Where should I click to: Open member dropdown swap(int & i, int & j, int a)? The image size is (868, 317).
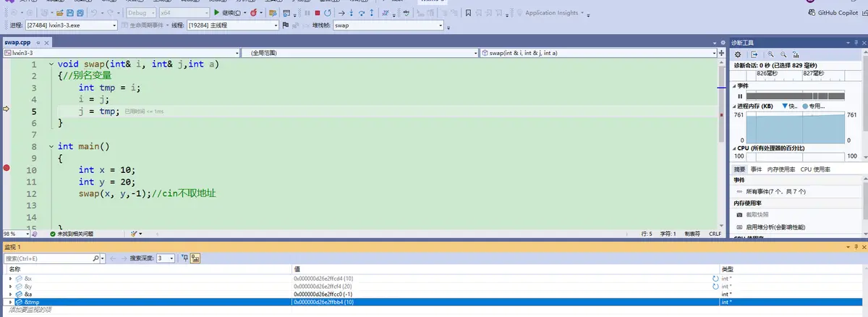point(597,53)
